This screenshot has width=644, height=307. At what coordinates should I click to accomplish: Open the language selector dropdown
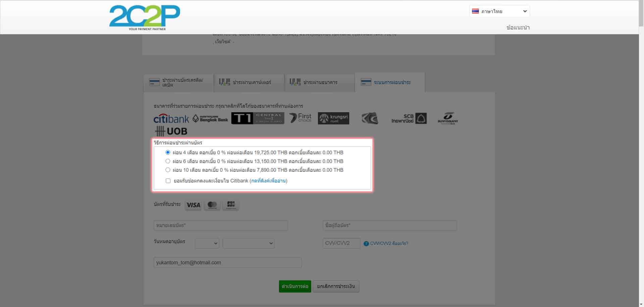coord(499,11)
